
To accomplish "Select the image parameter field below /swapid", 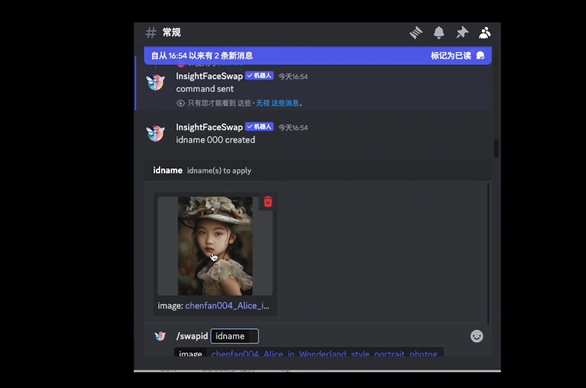I will (308, 352).
